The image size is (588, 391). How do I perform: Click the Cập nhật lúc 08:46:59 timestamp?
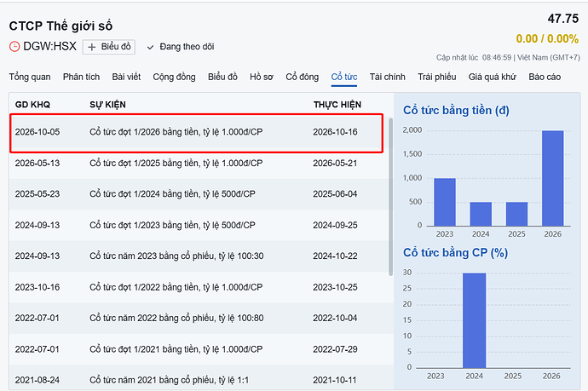[474, 58]
